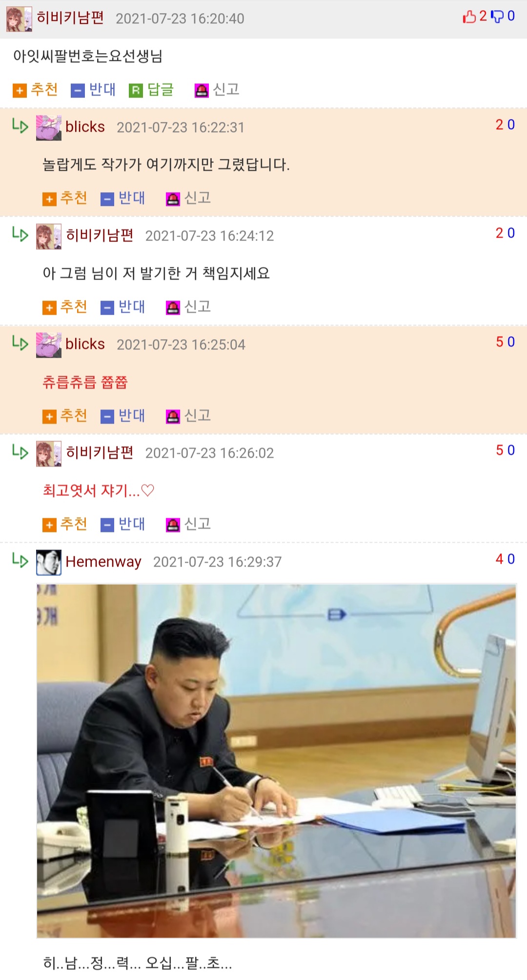Downvote 히비키남편 reply posted 16:26:02
This screenshot has width=527, height=980.
pyautogui.click(x=123, y=525)
